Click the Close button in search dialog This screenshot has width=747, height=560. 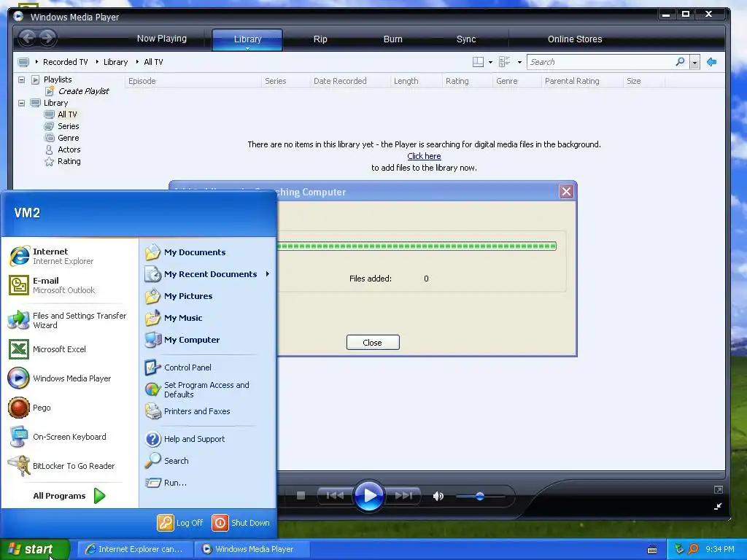pos(373,343)
